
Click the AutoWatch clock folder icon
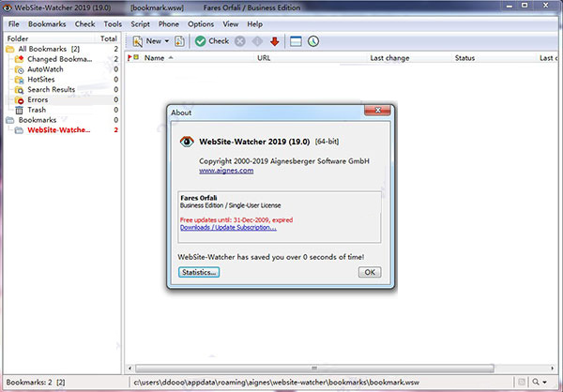(19, 69)
